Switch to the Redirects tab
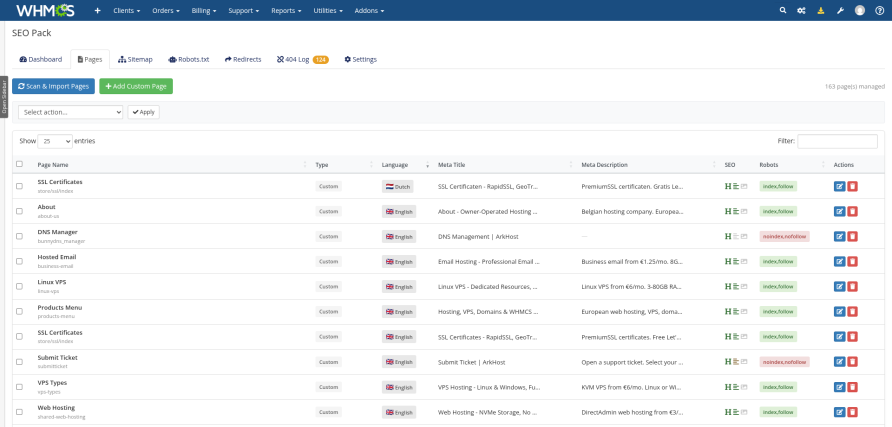This screenshot has height=427, width=892. tap(243, 59)
